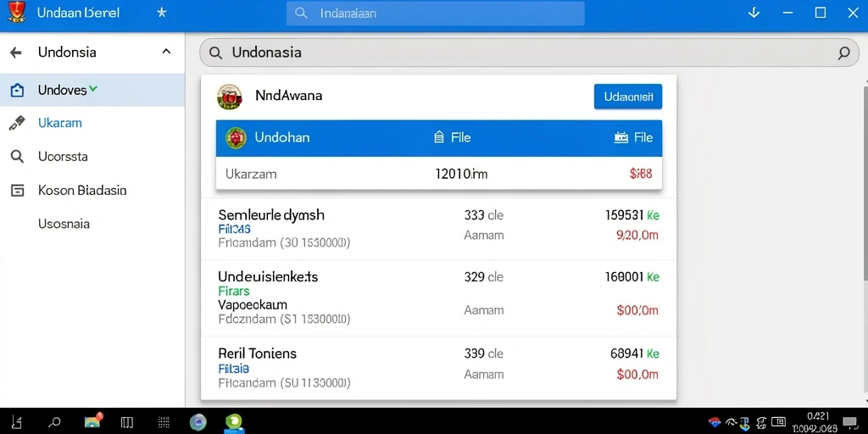
Task: Open the Filc46 link under Semleurle dymsh
Action: pos(234,229)
